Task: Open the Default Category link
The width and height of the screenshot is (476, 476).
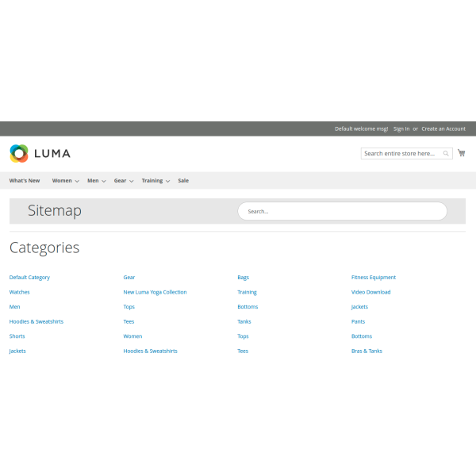Action: click(x=29, y=278)
